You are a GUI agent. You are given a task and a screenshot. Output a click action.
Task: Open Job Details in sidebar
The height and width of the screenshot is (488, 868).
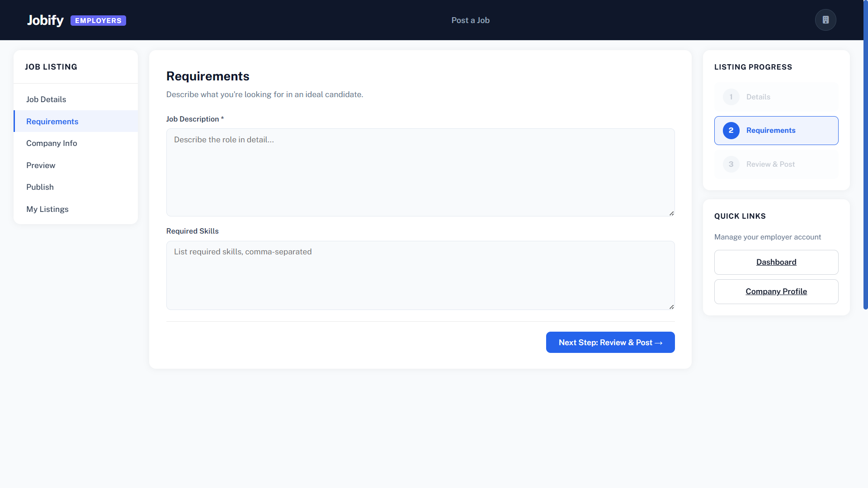[x=75, y=99]
